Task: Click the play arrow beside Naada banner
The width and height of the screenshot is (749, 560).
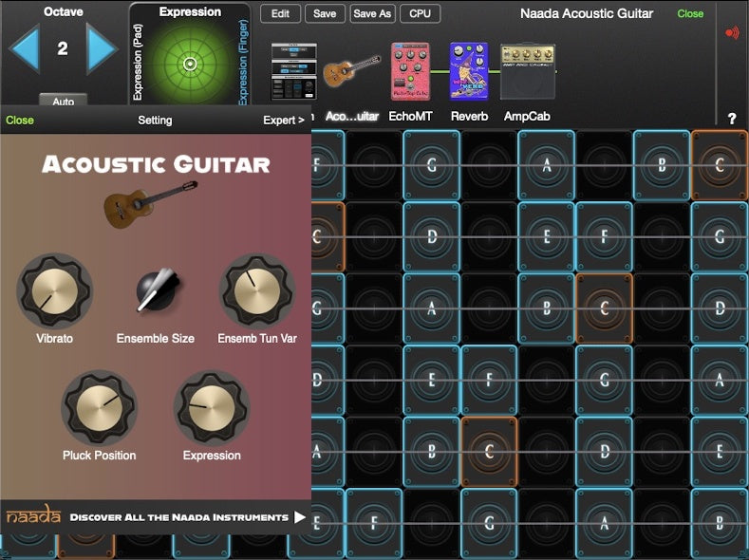Action: pyautogui.click(x=299, y=517)
